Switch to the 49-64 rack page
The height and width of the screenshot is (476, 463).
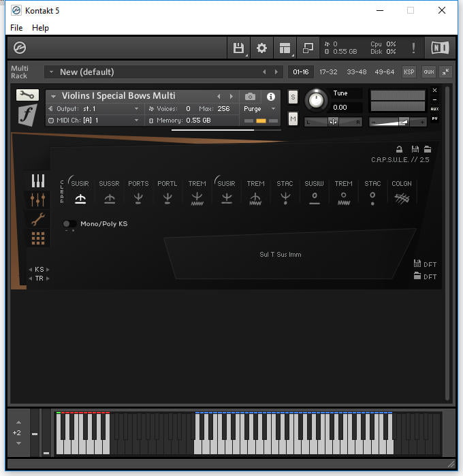point(385,72)
